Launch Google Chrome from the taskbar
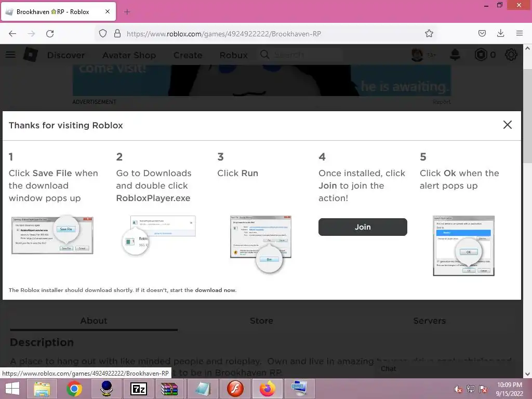Image resolution: width=532 pixels, height=399 pixels. 74,389
